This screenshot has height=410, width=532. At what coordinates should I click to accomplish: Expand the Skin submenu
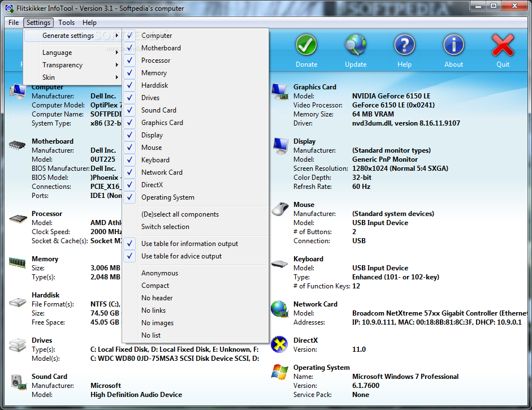[x=72, y=77]
